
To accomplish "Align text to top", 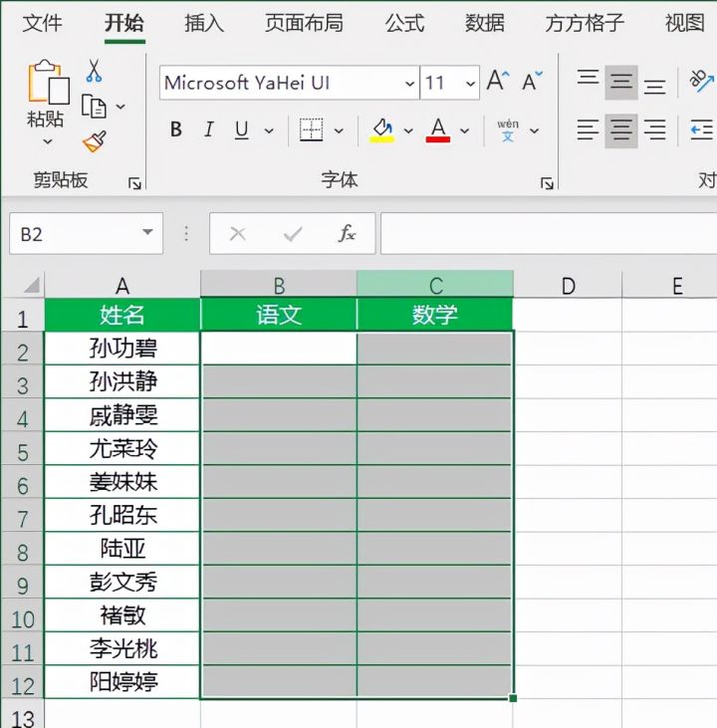I will pyautogui.click(x=588, y=77).
